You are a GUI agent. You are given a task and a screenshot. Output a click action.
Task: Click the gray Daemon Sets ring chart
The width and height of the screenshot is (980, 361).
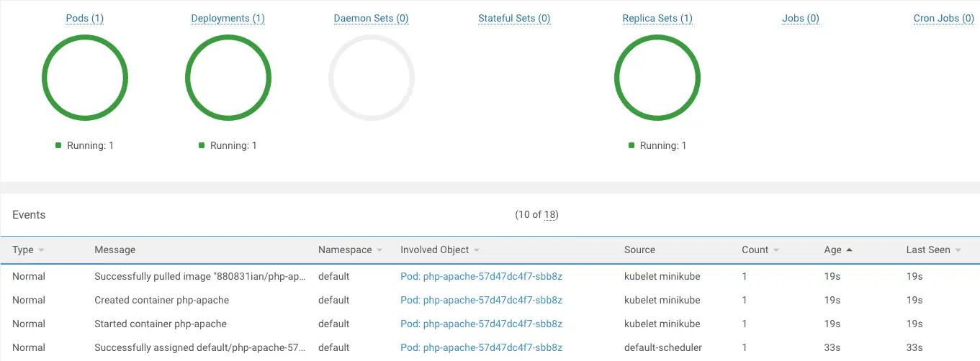[x=371, y=45]
